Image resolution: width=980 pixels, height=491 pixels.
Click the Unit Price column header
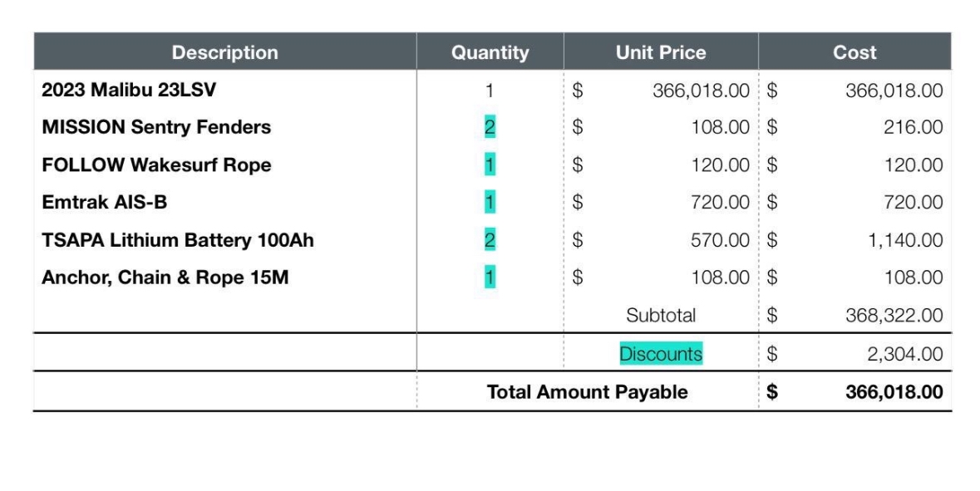tap(661, 52)
